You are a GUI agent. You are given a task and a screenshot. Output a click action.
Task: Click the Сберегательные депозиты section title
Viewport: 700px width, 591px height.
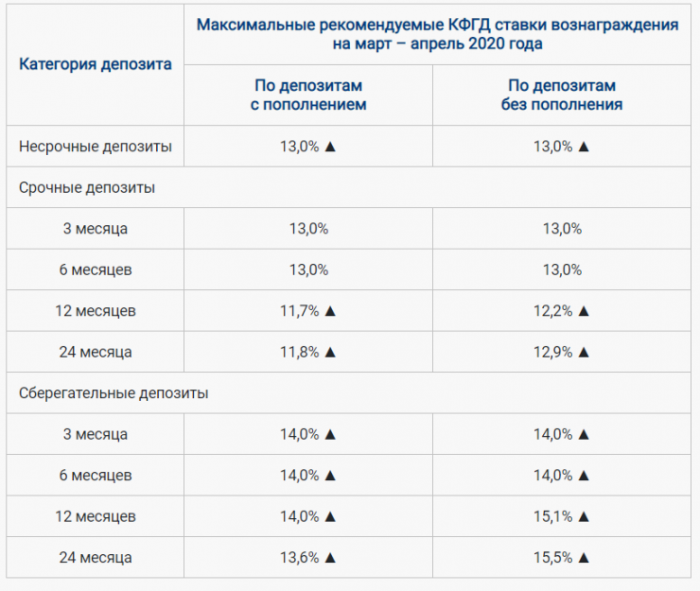pyautogui.click(x=114, y=393)
